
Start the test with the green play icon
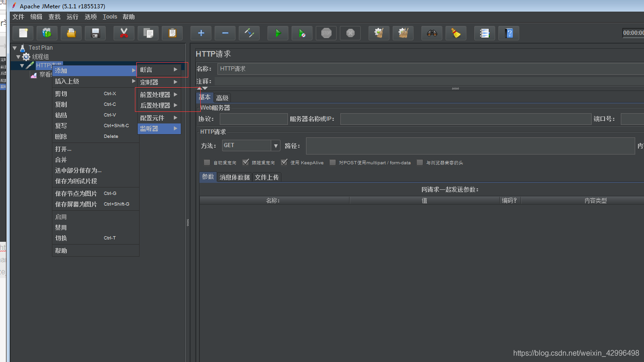coord(278,33)
